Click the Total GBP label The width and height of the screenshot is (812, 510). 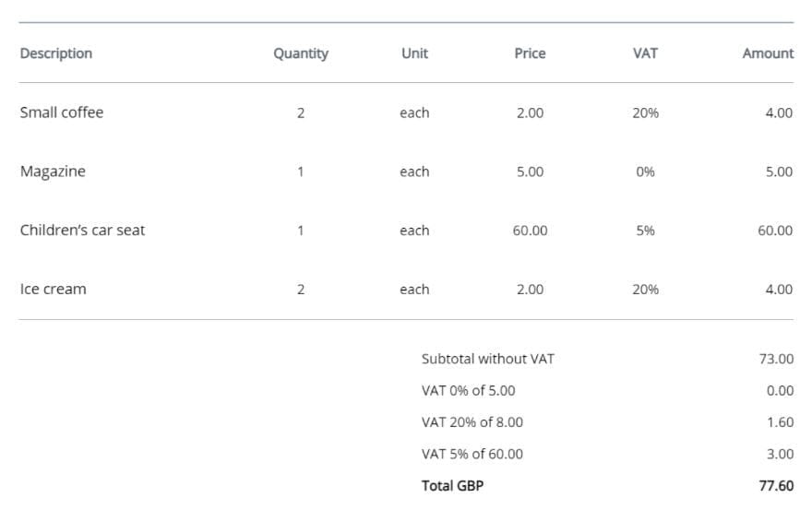(452, 485)
